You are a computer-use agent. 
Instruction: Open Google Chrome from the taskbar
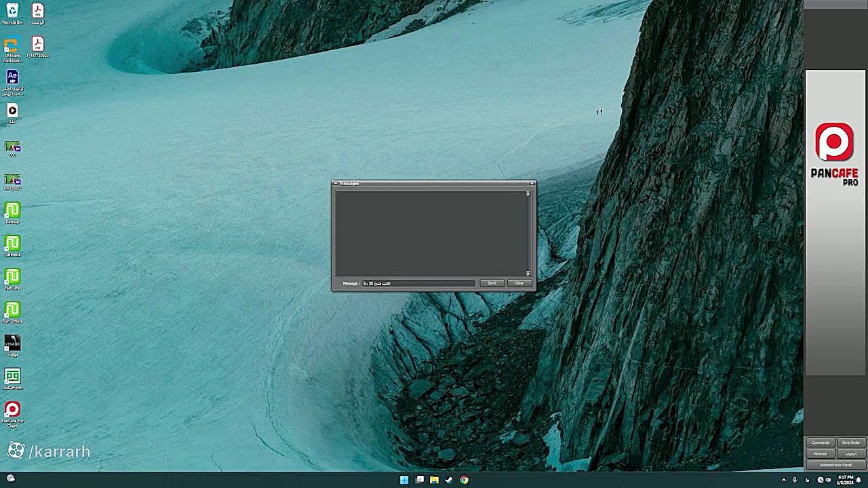pos(464,480)
